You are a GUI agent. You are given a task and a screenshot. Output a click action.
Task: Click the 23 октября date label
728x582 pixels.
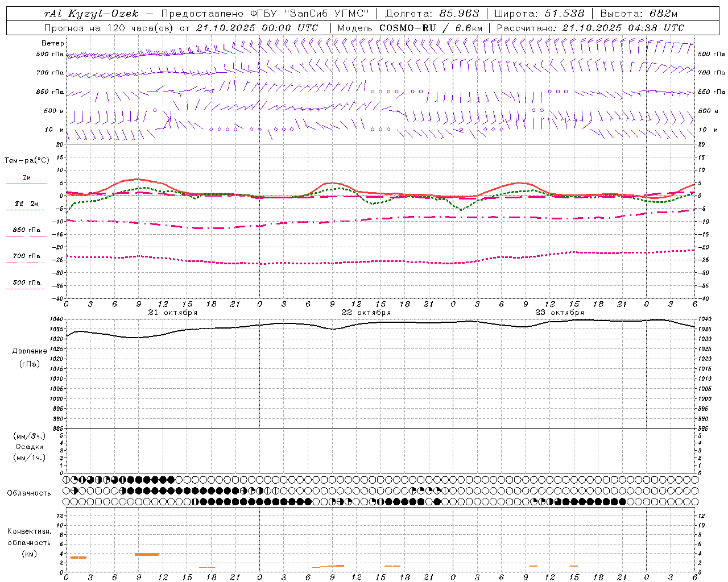point(559,313)
